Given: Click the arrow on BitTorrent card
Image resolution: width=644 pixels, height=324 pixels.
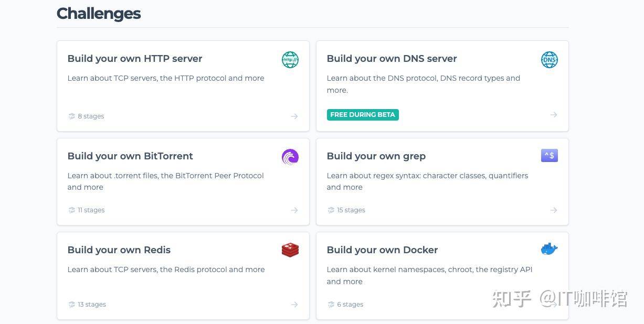Looking at the screenshot, I should [x=294, y=210].
